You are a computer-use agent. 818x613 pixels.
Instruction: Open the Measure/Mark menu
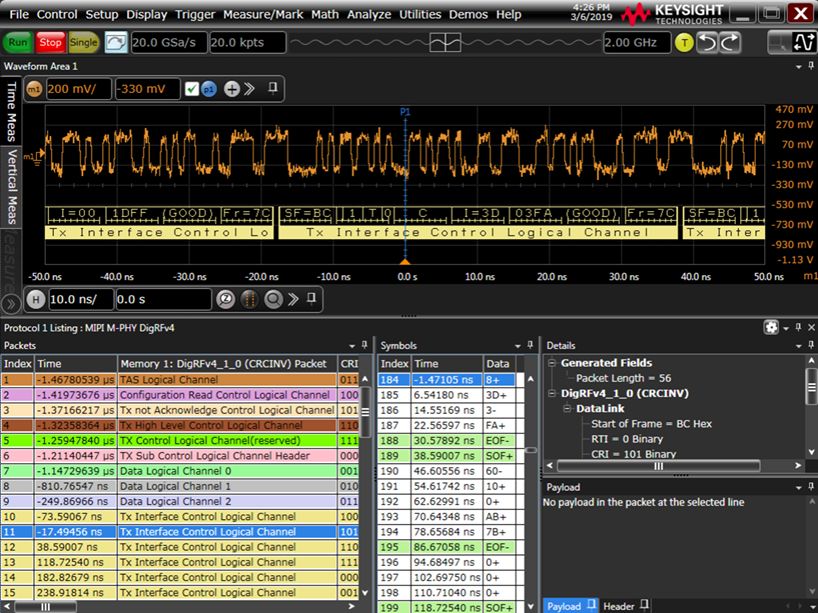[263, 14]
